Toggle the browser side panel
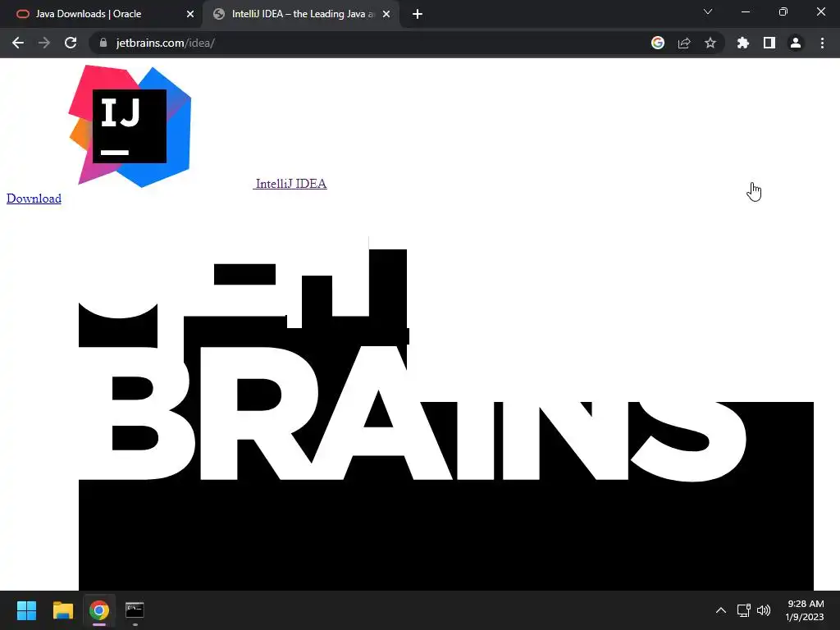 769,43
